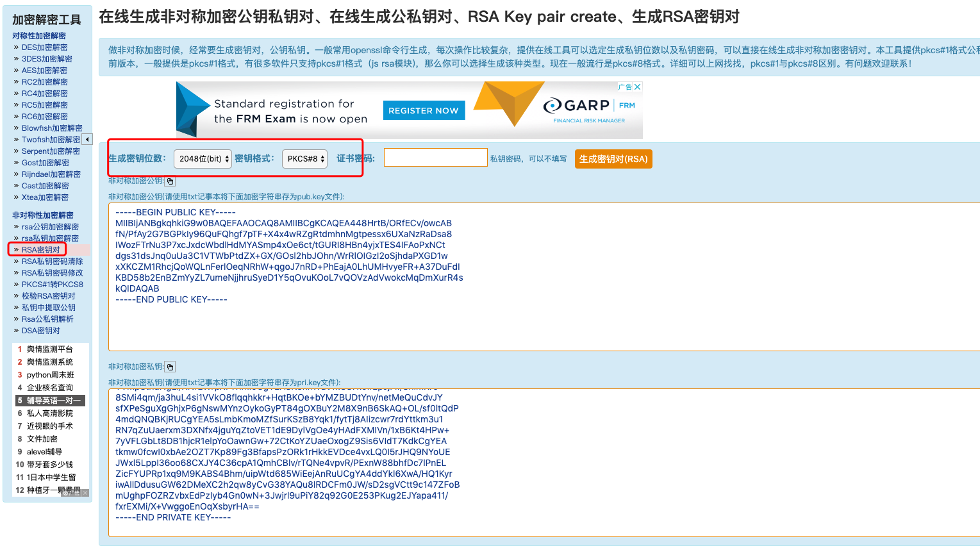
Task: Click highlighted ad entry 辅导英语一对一
Action: (50, 401)
